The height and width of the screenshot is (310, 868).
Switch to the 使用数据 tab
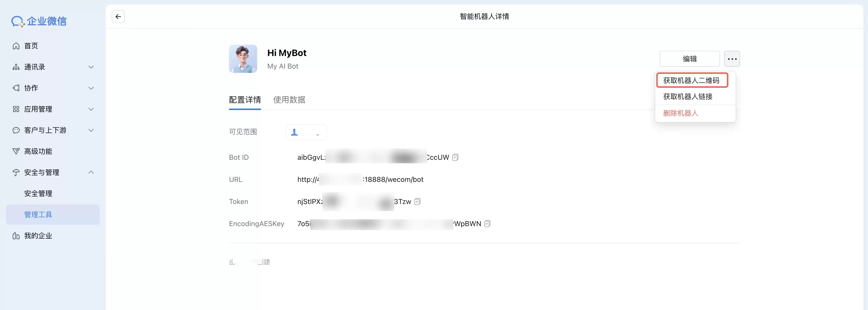tap(289, 100)
